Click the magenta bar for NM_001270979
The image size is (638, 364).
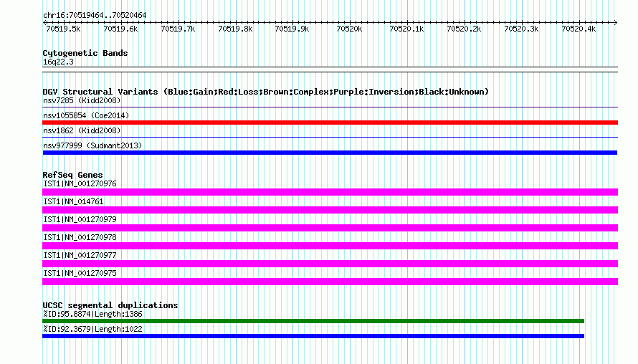[x=330, y=228]
